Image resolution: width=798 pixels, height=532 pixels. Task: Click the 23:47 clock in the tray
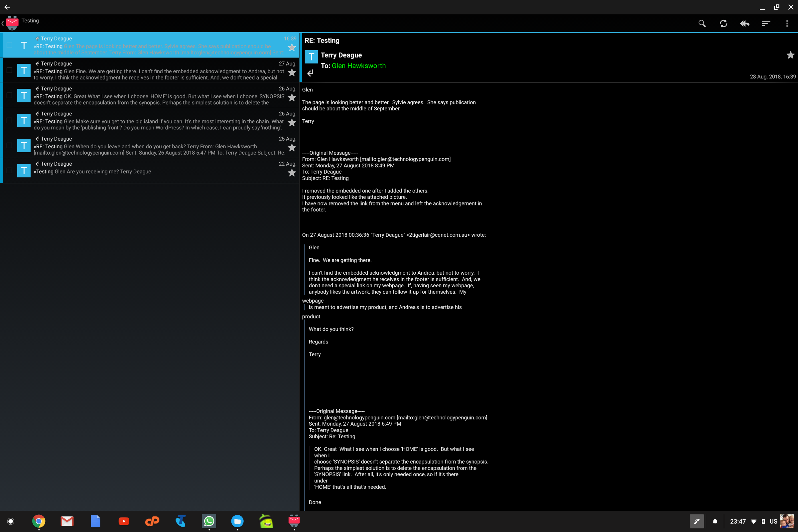click(738, 521)
